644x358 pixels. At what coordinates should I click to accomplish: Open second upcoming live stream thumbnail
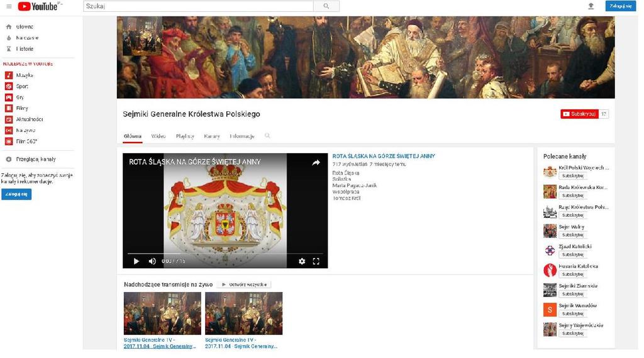pos(244,313)
